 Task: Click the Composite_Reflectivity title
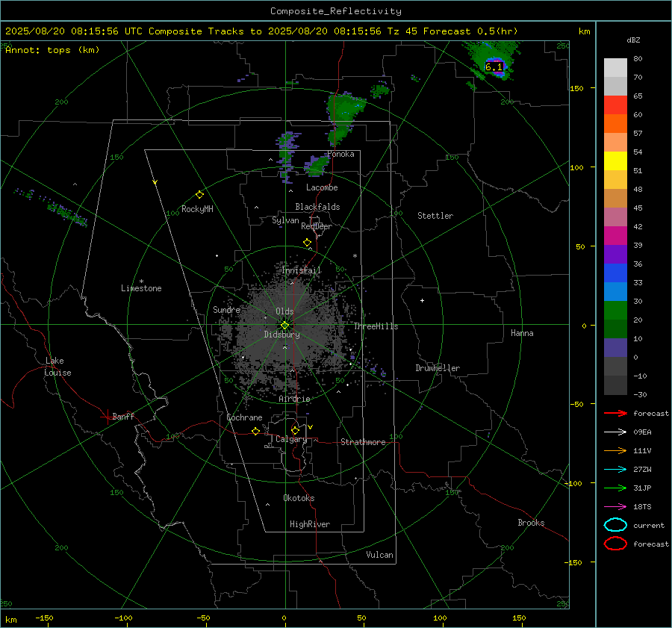coord(335,11)
